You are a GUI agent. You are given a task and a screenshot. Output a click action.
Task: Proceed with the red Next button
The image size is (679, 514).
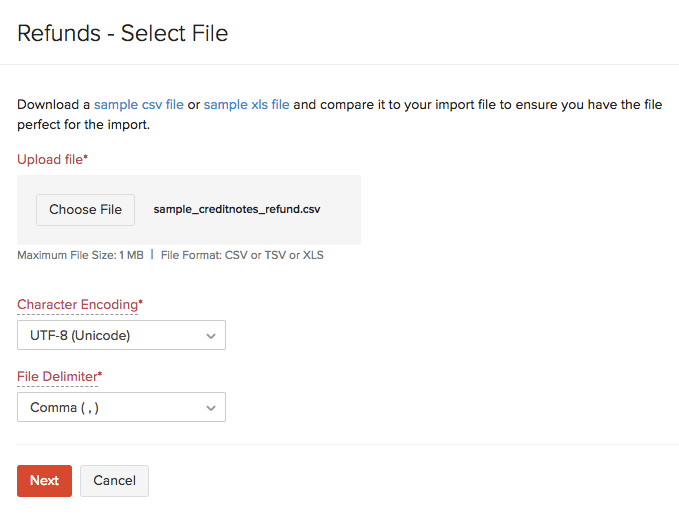point(44,480)
